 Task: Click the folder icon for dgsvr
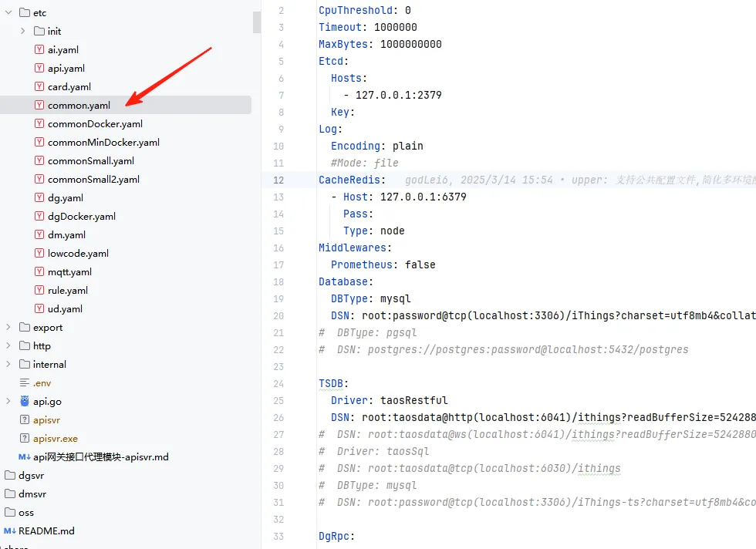[10, 475]
